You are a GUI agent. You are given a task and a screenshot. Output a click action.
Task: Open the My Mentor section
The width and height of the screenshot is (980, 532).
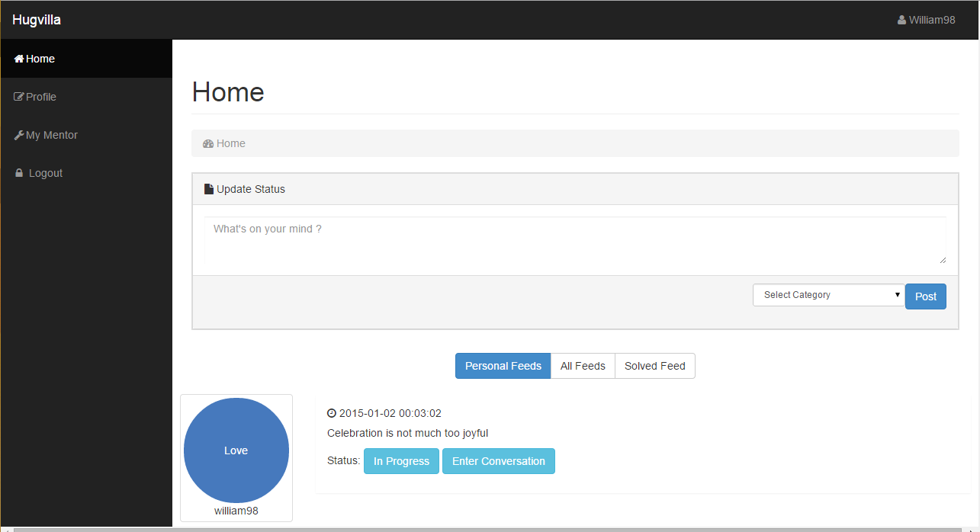pos(86,135)
